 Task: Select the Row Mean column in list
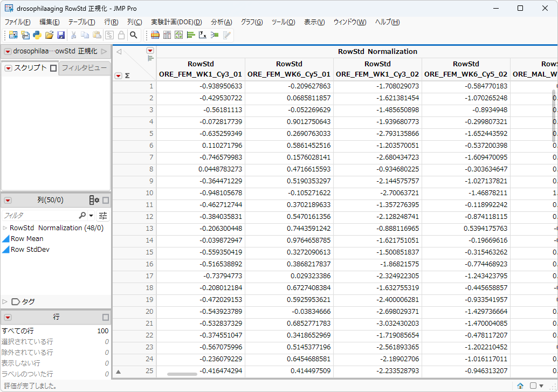(27, 238)
